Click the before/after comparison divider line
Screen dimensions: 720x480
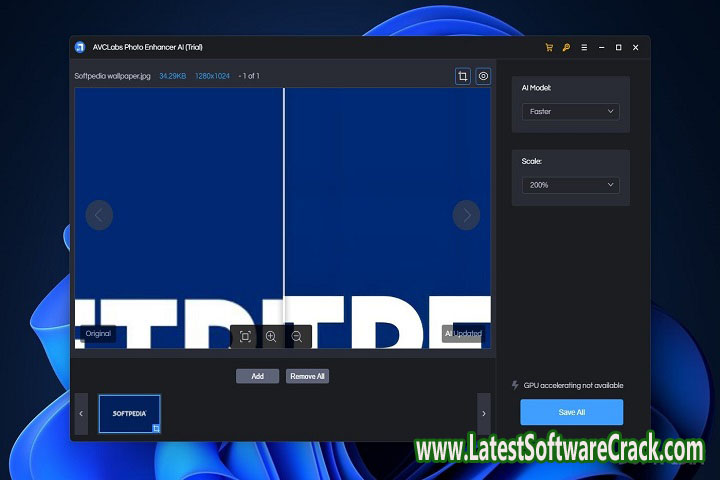click(284, 215)
